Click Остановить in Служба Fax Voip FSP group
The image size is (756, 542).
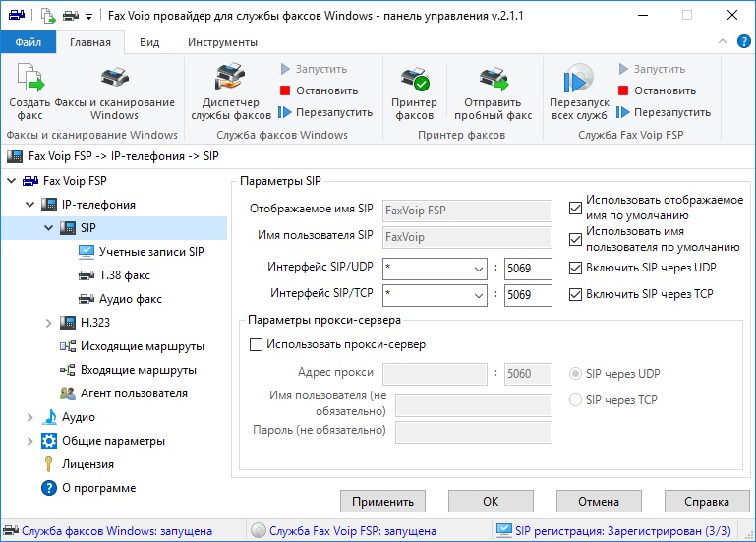657,90
